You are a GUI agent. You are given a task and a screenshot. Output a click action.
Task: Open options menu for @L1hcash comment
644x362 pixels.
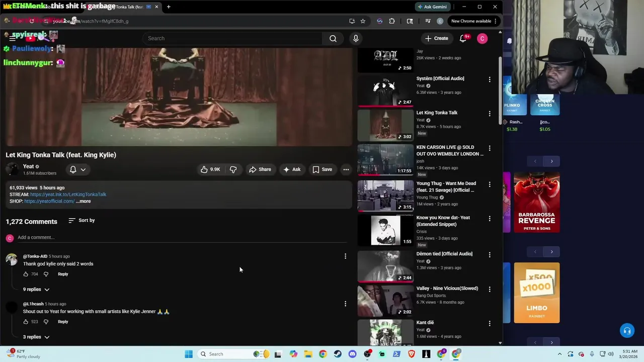tap(345, 304)
